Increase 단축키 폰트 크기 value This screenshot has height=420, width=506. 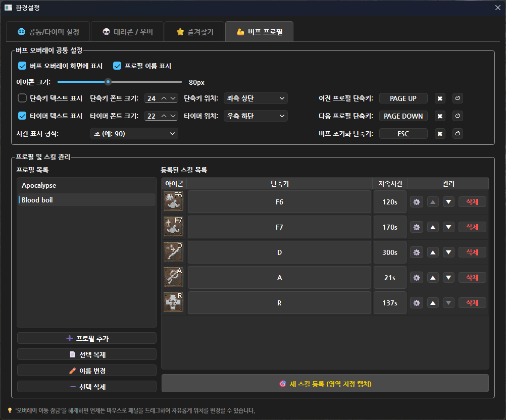(x=164, y=98)
